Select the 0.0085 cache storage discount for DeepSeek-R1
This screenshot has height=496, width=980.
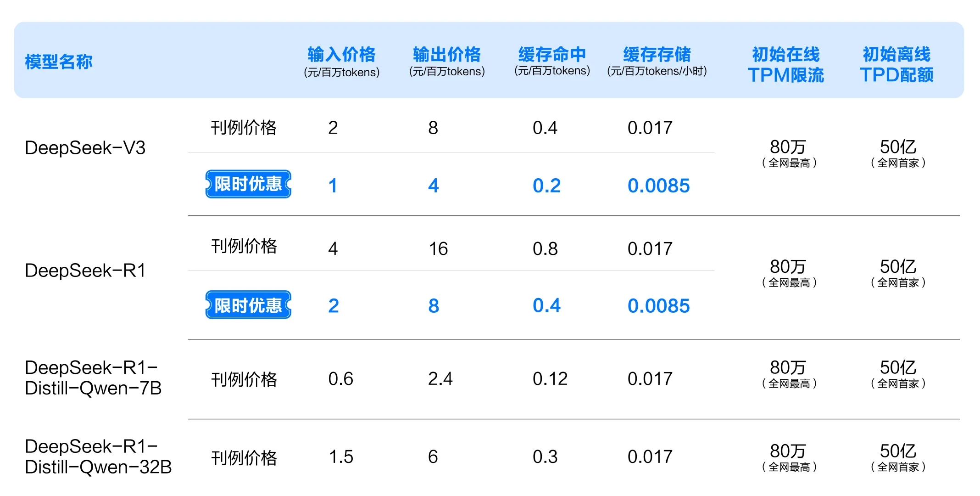[x=659, y=305]
